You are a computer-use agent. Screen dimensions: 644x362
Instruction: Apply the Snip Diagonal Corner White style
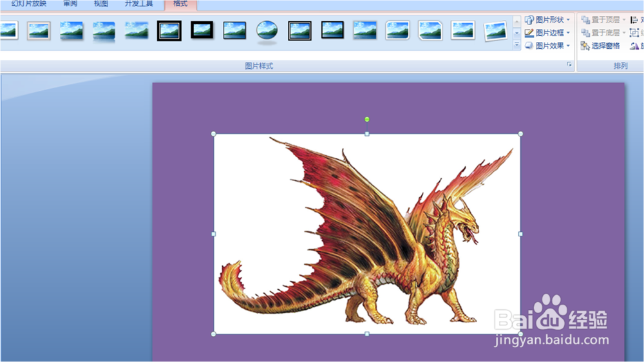(430, 31)
